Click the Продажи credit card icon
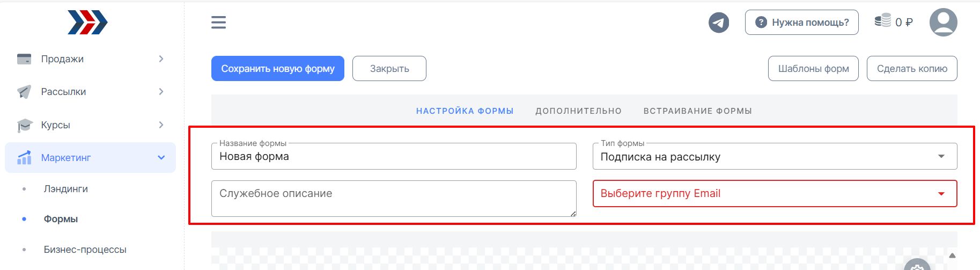Screen dimensions: 980x270 tap(24, 59)
